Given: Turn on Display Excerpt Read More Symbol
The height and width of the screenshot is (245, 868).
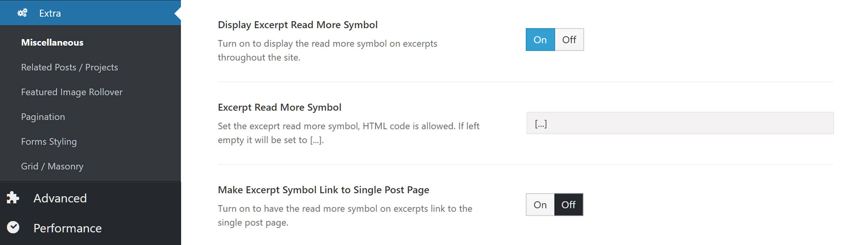Looking at the screenshot, I should coord(540,40).
